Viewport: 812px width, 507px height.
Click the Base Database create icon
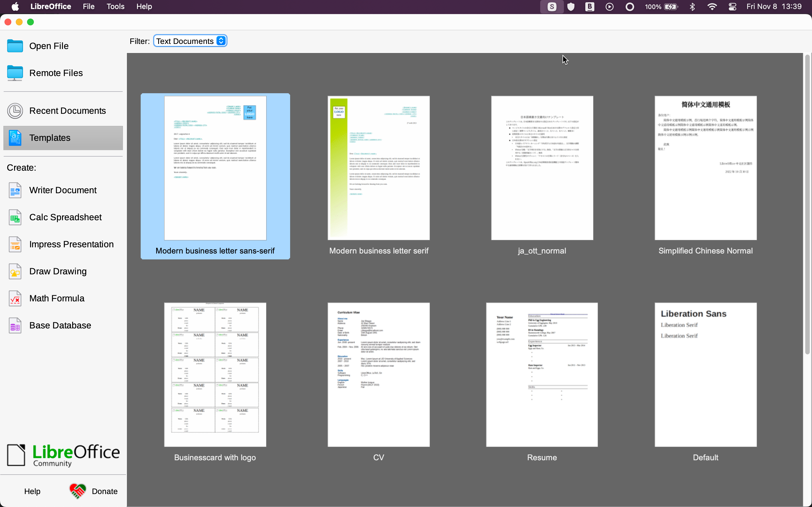16,325
